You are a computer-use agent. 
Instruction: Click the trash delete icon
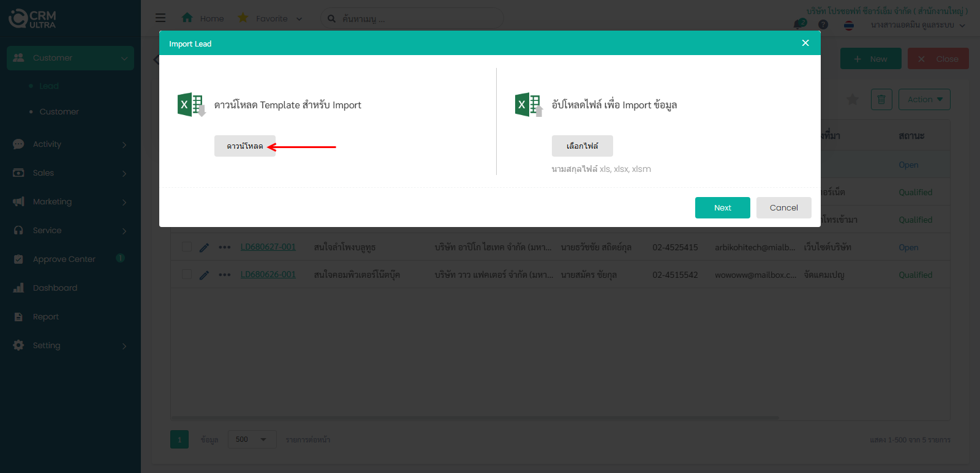(x=881, y=99)
